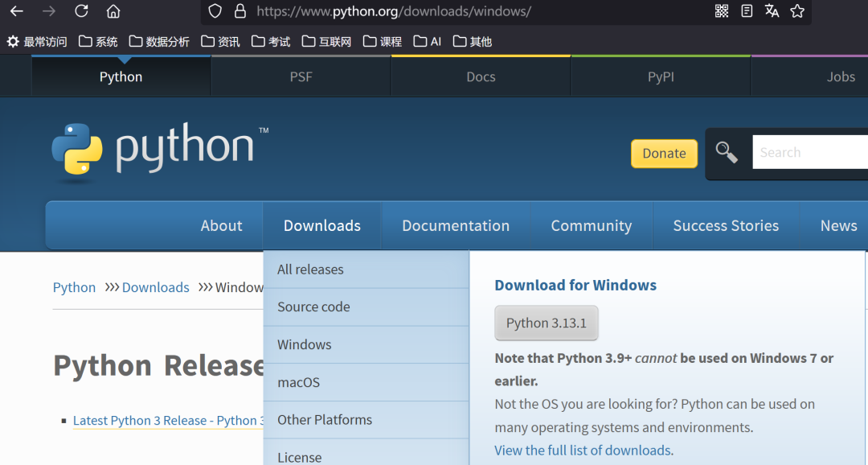The width and height of the screenshot is (868, 465).
Task: Open the 其他 bookmark folder
Action: [473, 42]
